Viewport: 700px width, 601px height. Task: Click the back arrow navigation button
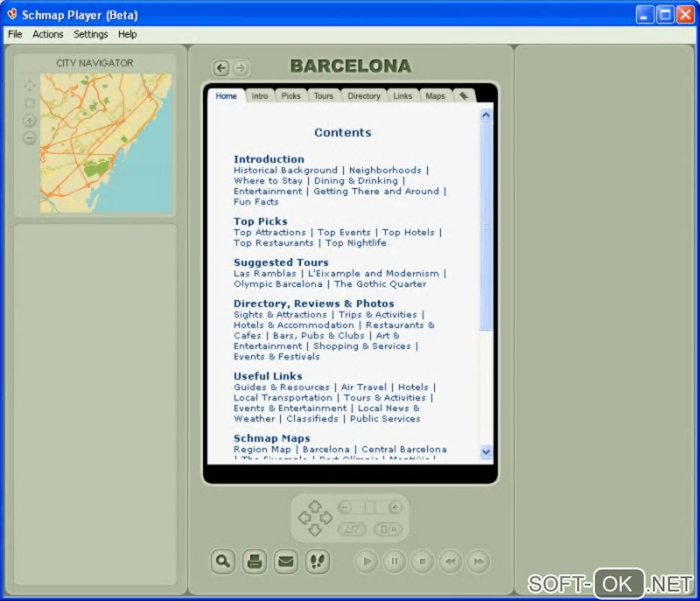coord(221,68)
